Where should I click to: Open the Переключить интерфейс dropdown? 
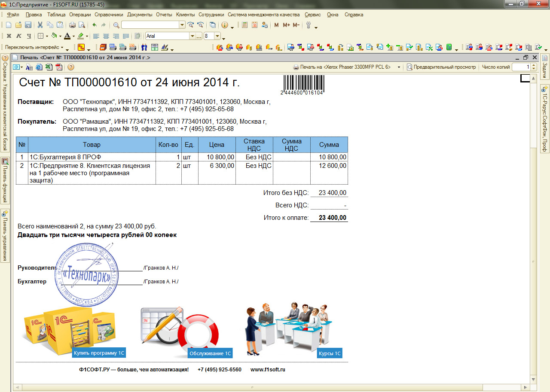coord(34,47)
